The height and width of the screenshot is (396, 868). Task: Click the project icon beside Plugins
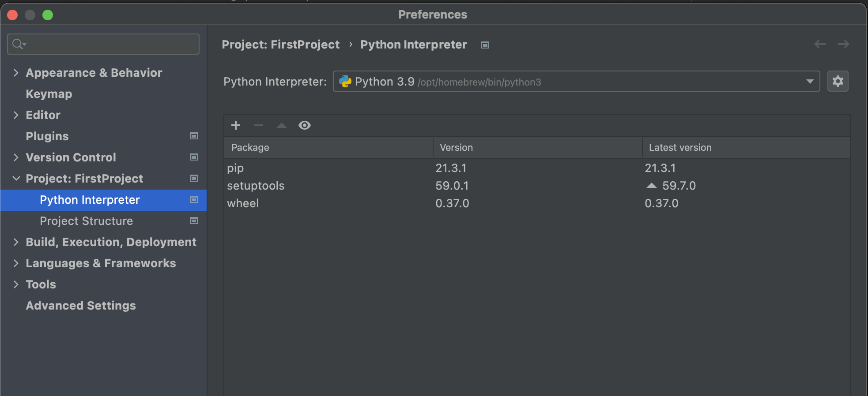click(194, 136)
